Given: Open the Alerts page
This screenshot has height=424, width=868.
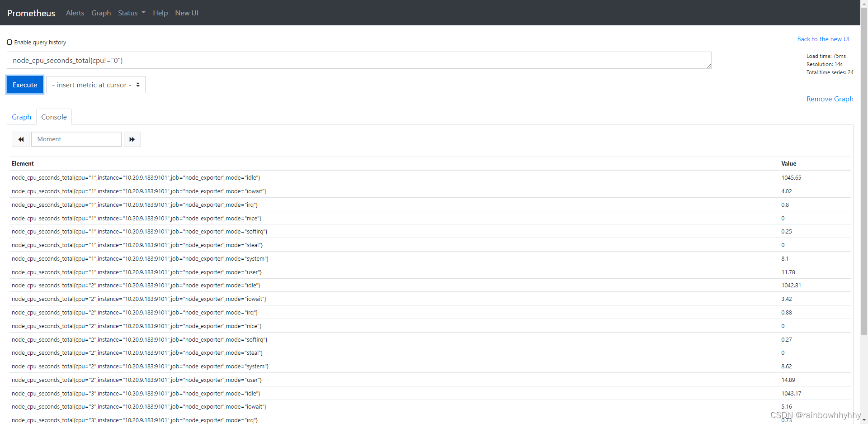Looking at the screenshot, I should [75, 13].
